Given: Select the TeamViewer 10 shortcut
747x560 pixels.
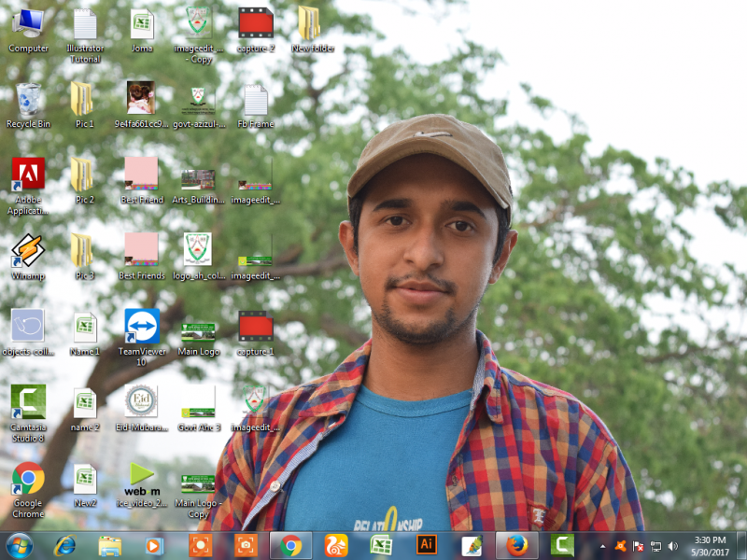Looking at the screenshot, I should (x=142, y=328).
